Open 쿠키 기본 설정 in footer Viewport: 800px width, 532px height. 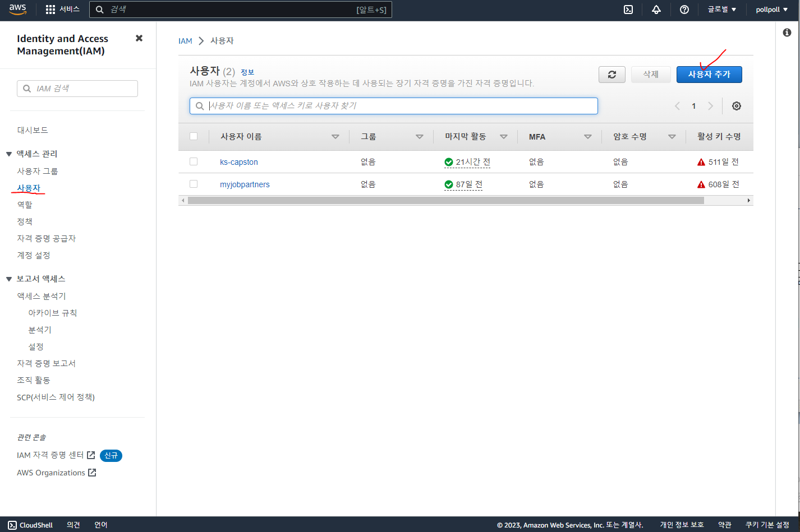767,525
